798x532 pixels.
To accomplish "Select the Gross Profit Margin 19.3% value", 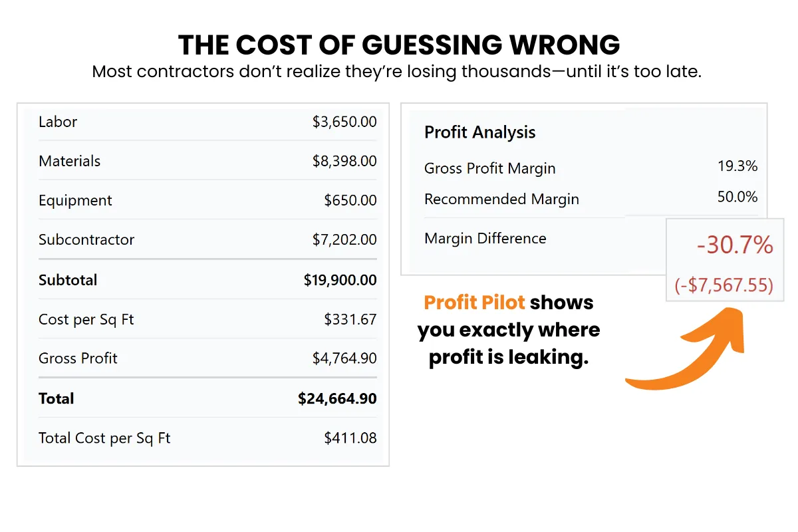I will (x=737, y=166).
